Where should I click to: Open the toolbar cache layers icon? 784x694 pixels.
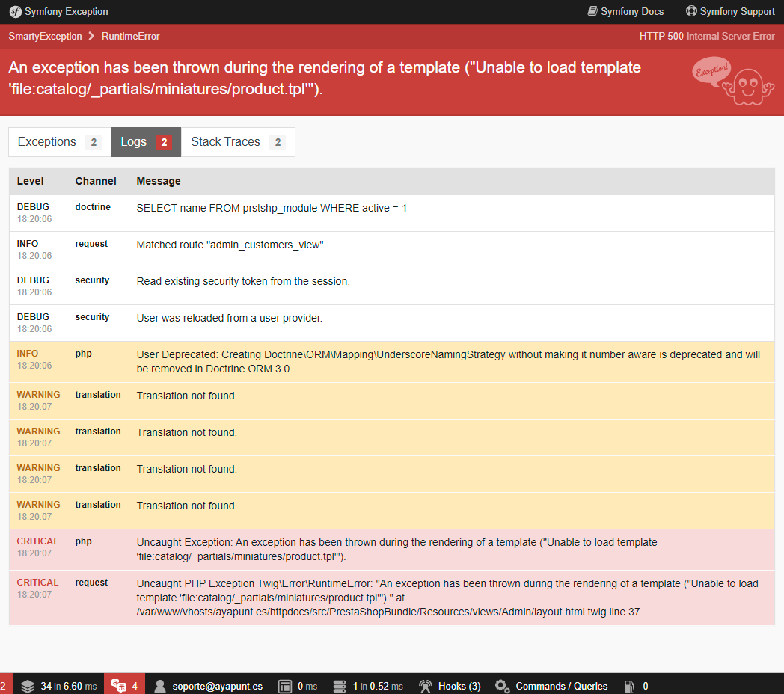[28, 686]
